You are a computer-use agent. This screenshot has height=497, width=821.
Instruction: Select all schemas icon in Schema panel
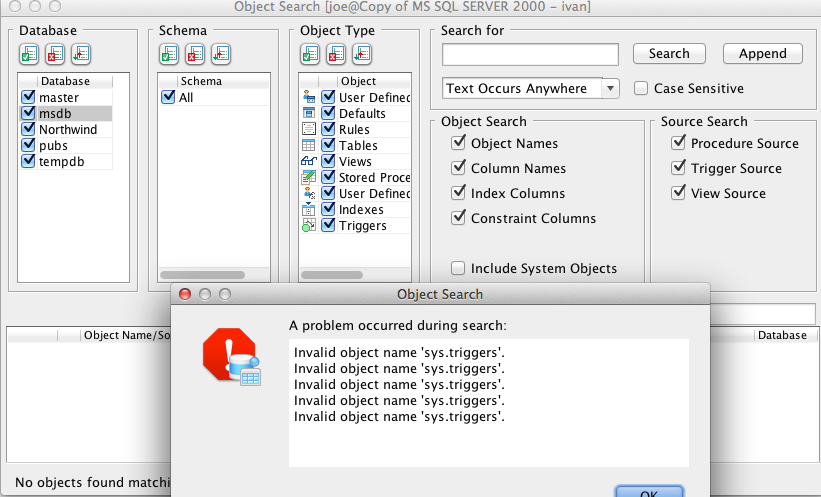(169, 54)
